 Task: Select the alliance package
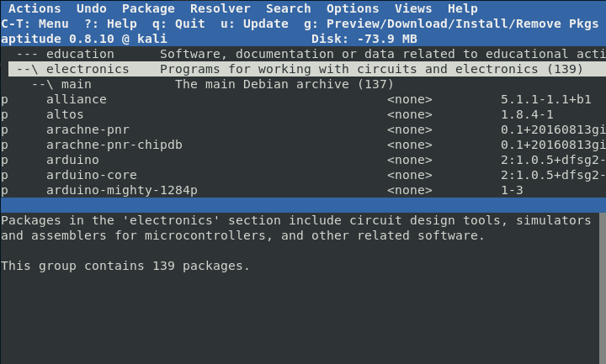click(x=77, y=99)
